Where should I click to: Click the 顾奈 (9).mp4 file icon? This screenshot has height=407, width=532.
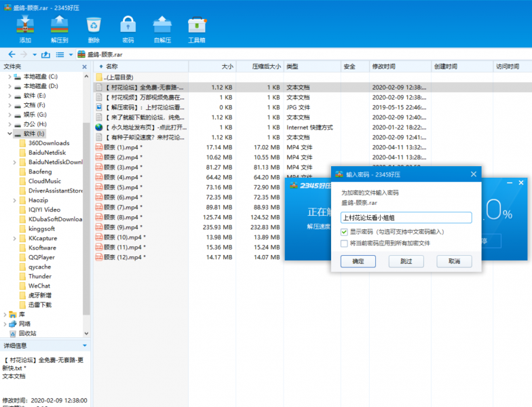click(99, 227)
